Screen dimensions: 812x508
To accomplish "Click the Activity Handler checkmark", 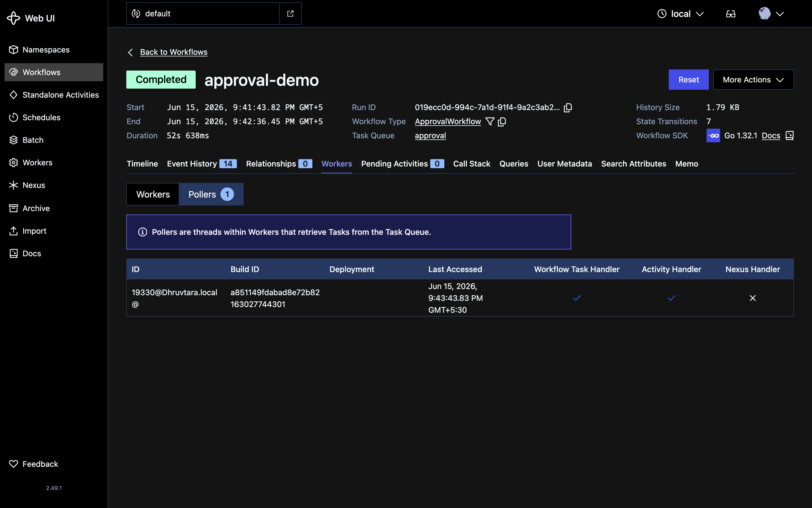I will click(x=671, y=298).
